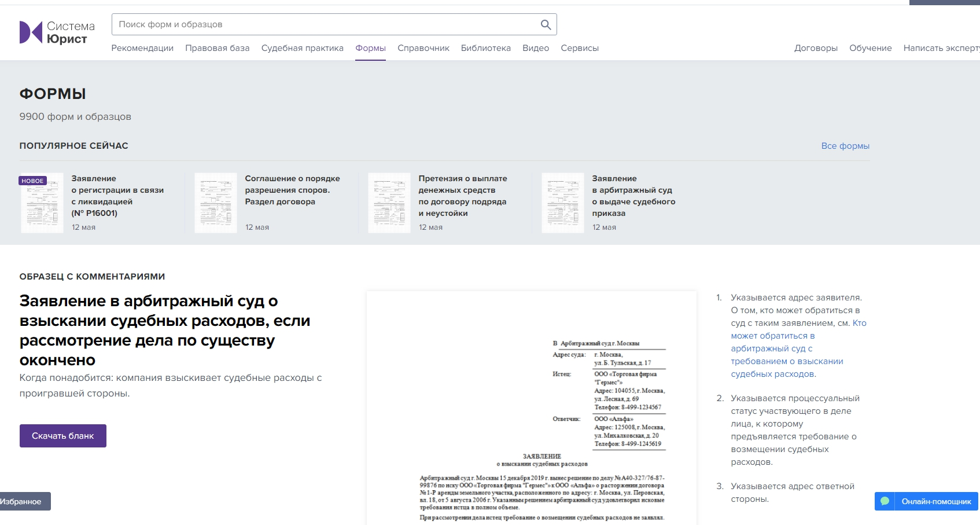Open the online assistant chat icon

click(885, 501)
